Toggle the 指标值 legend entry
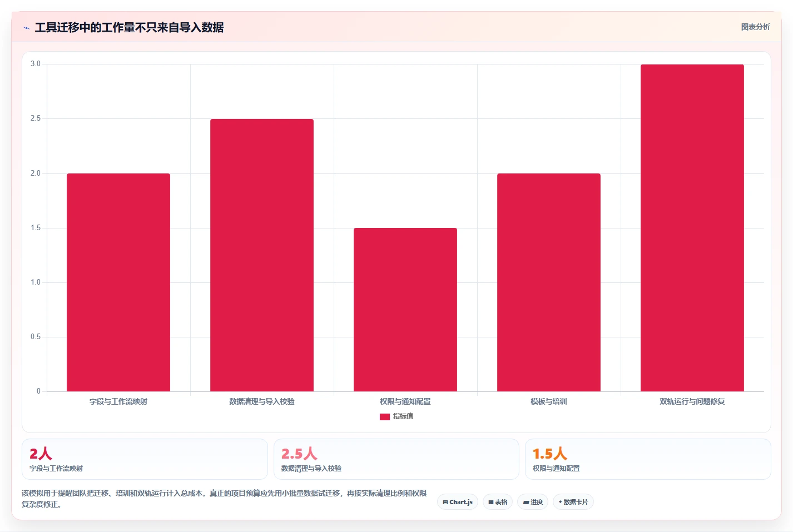 (396, 416)
